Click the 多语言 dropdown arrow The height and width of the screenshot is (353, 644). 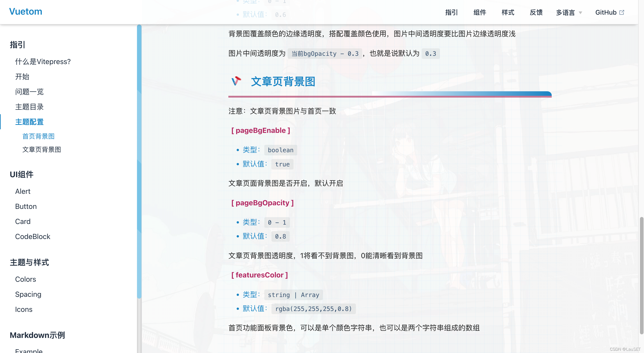point(580,13)
